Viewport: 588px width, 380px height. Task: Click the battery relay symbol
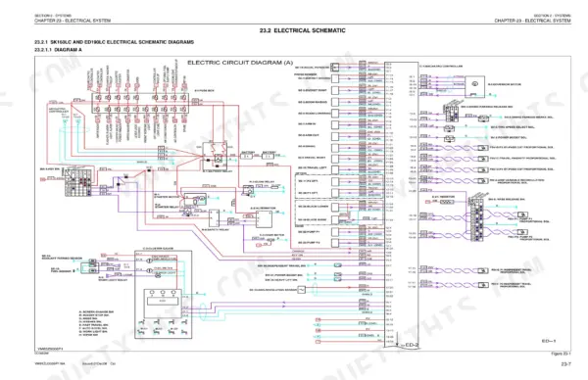(215, 156)
